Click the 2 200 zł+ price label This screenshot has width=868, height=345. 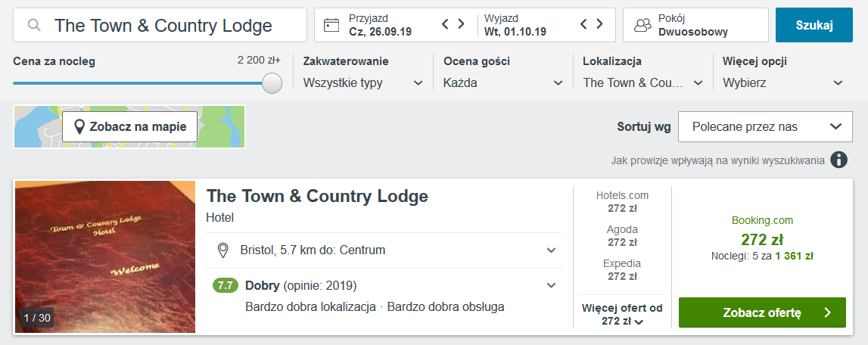point(259,61)
